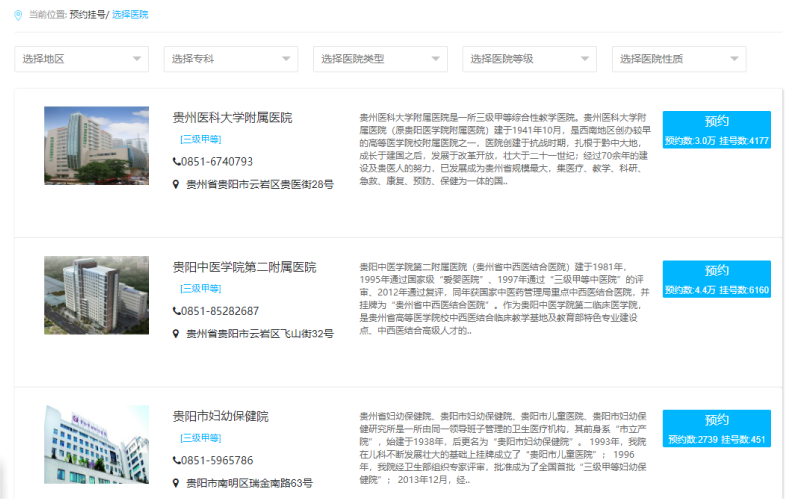Open the 贵阳中医学院第二附属医院 title link
This screenshot has width=795, height=499.
click(x=244, y=267)
